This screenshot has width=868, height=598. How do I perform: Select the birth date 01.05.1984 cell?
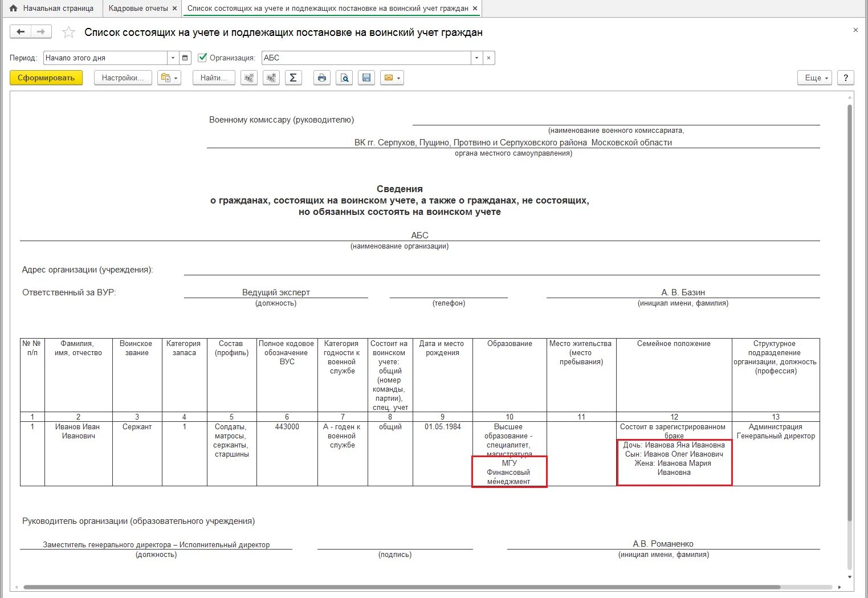pyautogui.click(x=443, y=453)
